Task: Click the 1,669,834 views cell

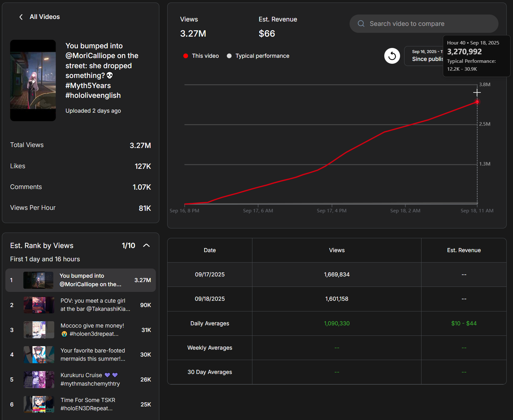Action: (337, 275)
